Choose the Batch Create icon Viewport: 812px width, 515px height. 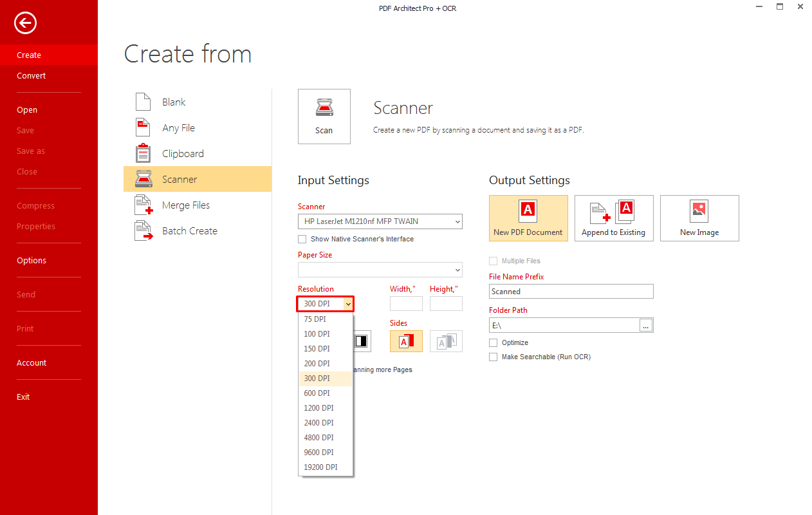143,230
